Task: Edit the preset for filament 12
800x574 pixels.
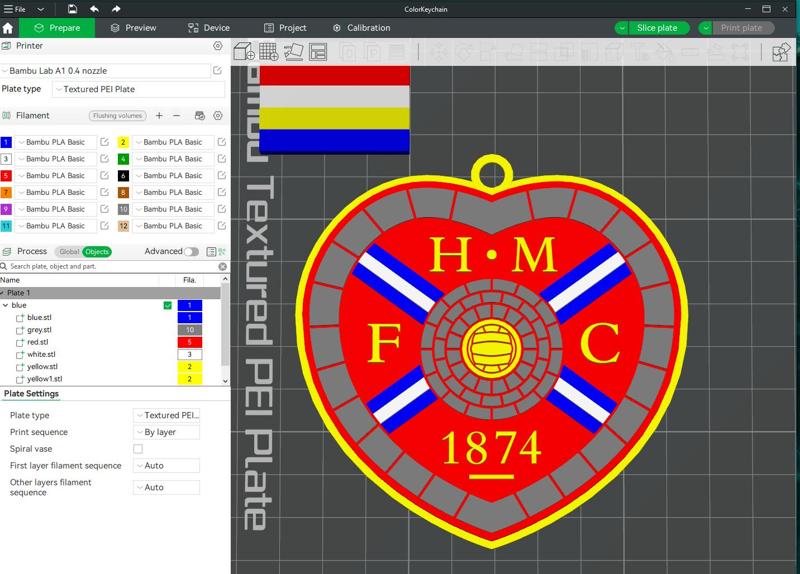Action: pyautogui.click(x=221, y=226)
